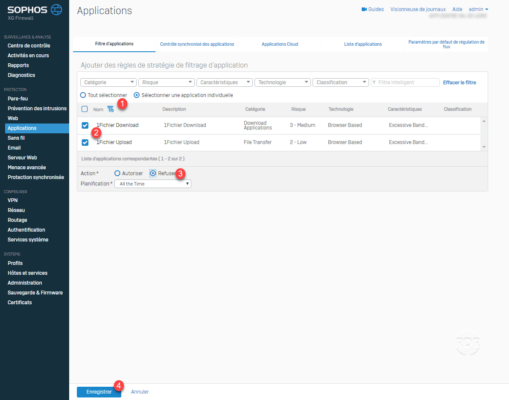Open the Classification filter dropdown
The width and height of the screenshot is (509, 400).
(340, 82)
